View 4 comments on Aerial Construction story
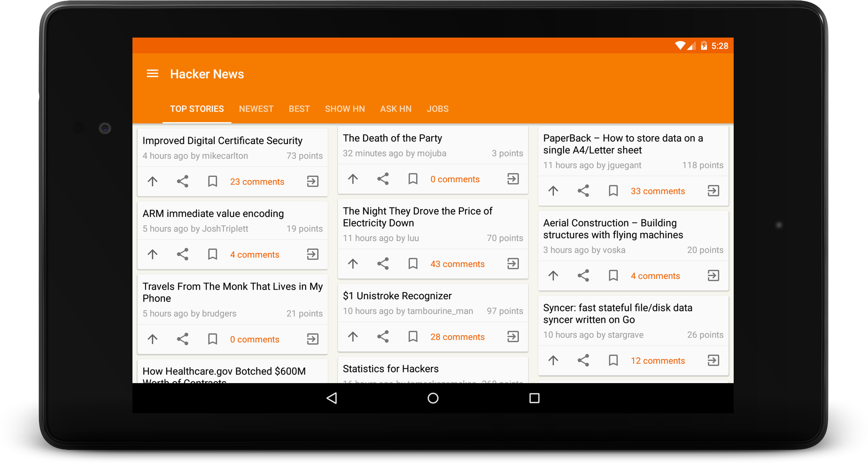This screenshot has height=463, width=868. (655, 276)
